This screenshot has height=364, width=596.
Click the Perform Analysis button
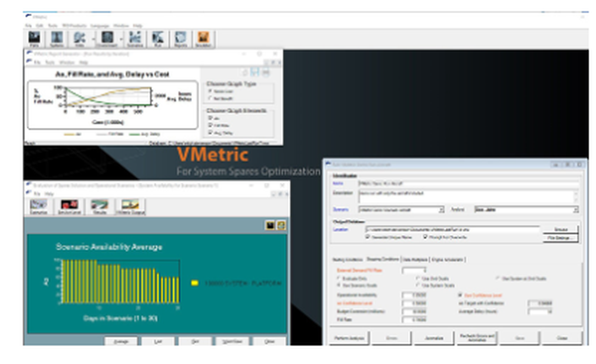pos(349,338)
